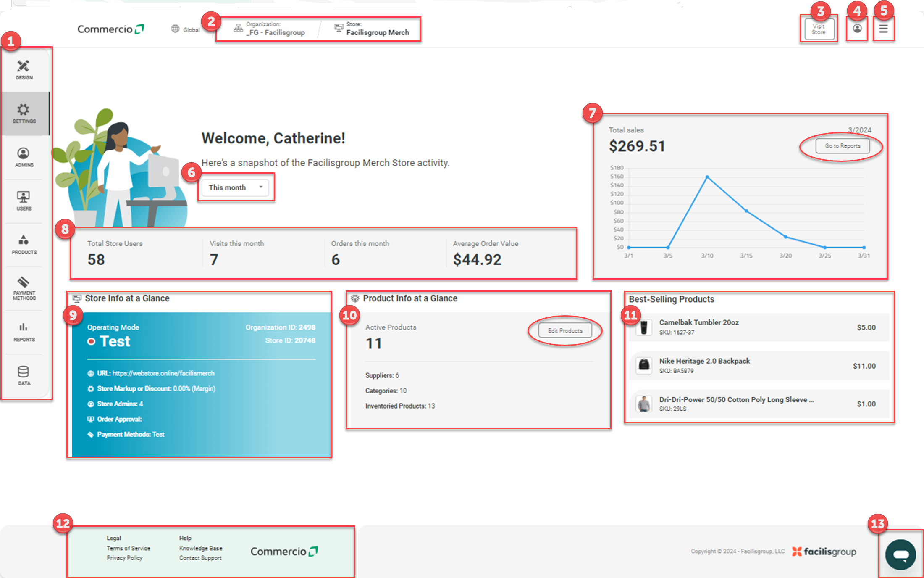Open the Terms of Service link

(128, 548)
